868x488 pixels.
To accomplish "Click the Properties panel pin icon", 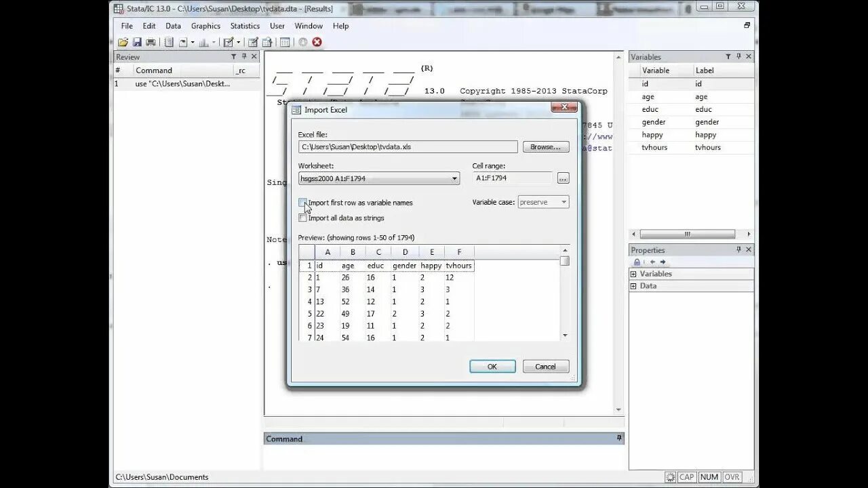I will pos(738,250).
